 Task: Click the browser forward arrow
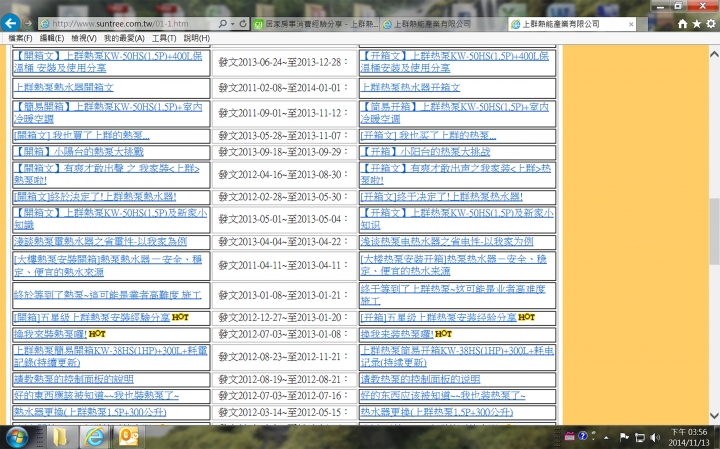(28, 23)
